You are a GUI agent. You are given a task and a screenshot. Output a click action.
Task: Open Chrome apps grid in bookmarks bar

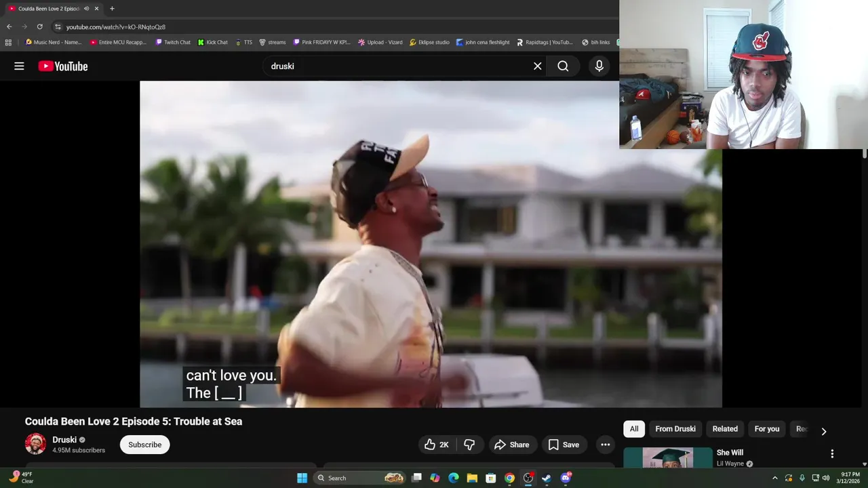tap(8, 42)
